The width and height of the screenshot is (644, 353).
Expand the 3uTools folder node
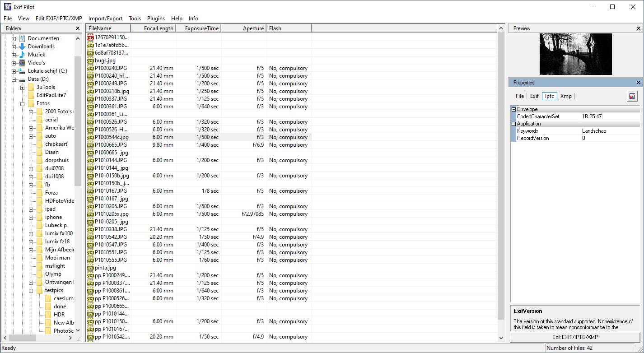22,87
